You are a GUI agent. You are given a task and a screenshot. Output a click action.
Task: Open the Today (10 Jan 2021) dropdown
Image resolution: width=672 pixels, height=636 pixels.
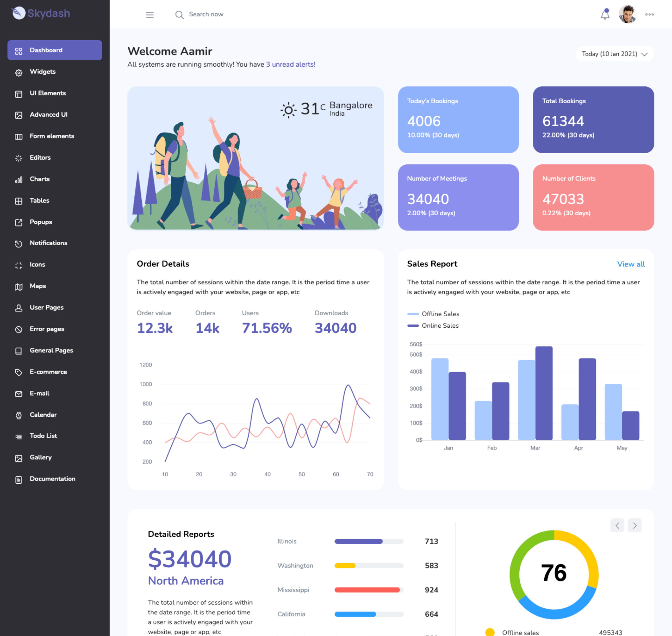(x=614, y=54)
